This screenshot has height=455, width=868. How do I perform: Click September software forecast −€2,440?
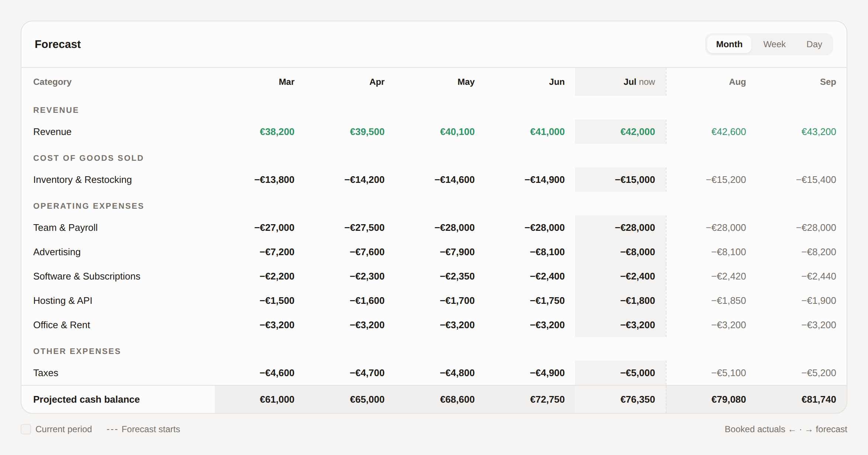pos(819,276)
